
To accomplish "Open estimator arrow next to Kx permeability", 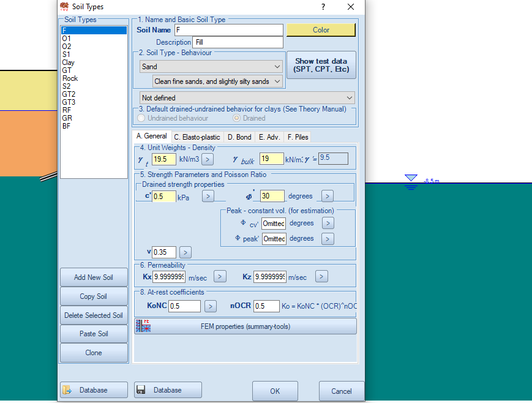I will click(220, 276).
